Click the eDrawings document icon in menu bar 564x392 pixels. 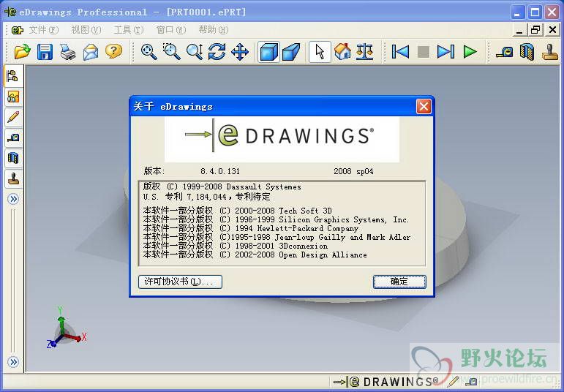(17, 30)
